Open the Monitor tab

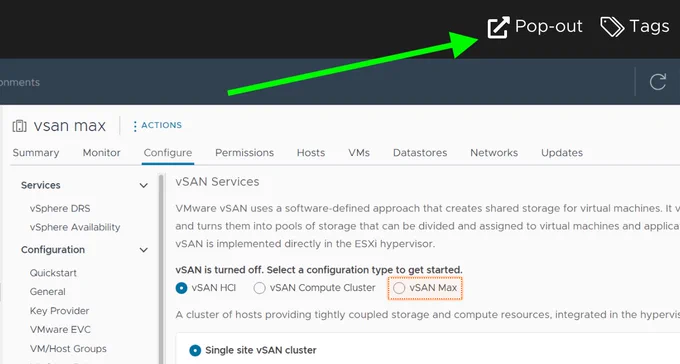pyautogui.click(x=101, y=153)
